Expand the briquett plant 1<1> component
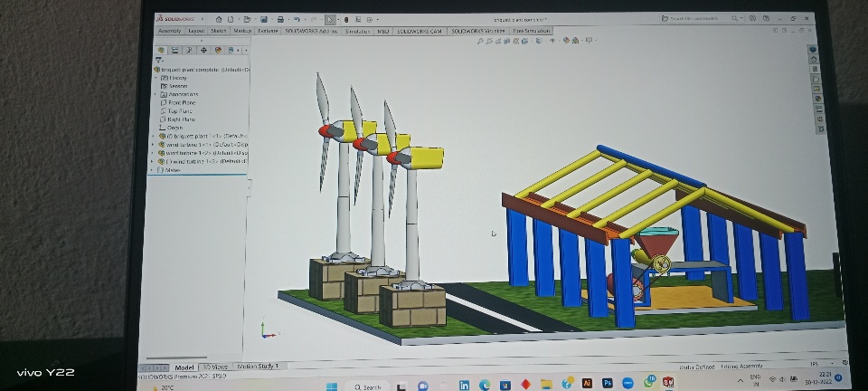Viewport: 868px width, 391px height. [154, 136]
